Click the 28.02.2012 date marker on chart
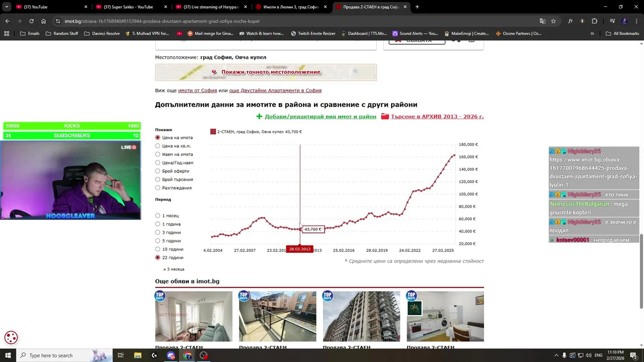 (x=300, y=249)
